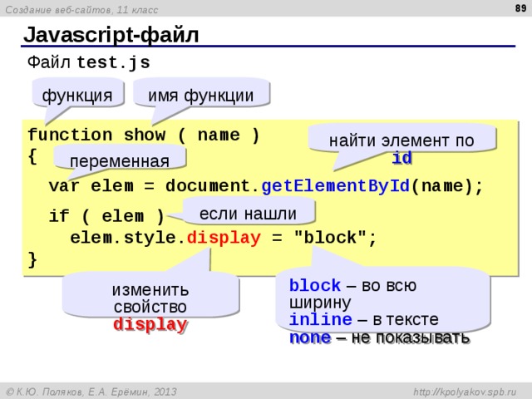This screenshot has width=532, height=399.
Task: Click the closing brace of the function
Action: coord(32,260)
